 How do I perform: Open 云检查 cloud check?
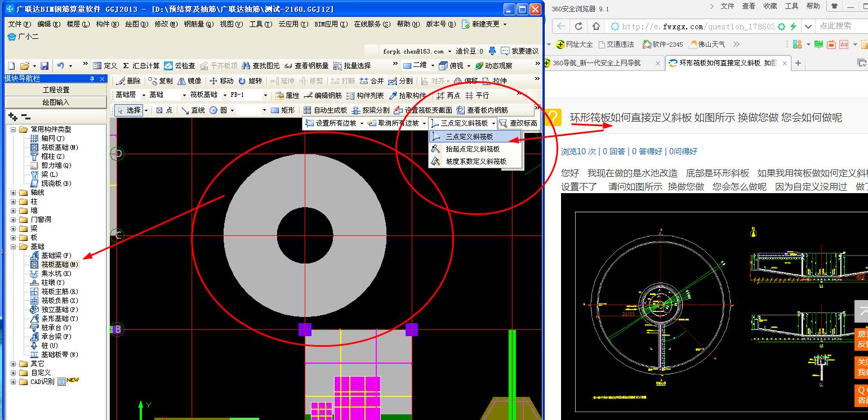[x=180, y=66]
